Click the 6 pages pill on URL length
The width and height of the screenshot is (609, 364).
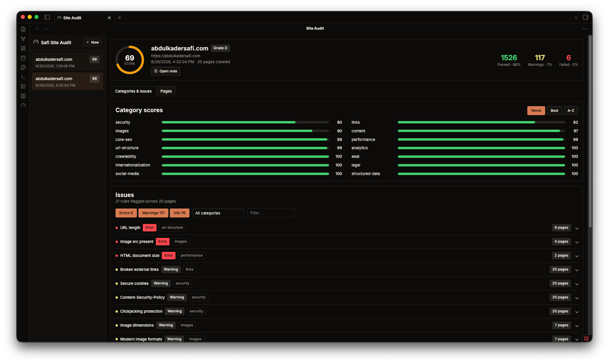point(561,228)
